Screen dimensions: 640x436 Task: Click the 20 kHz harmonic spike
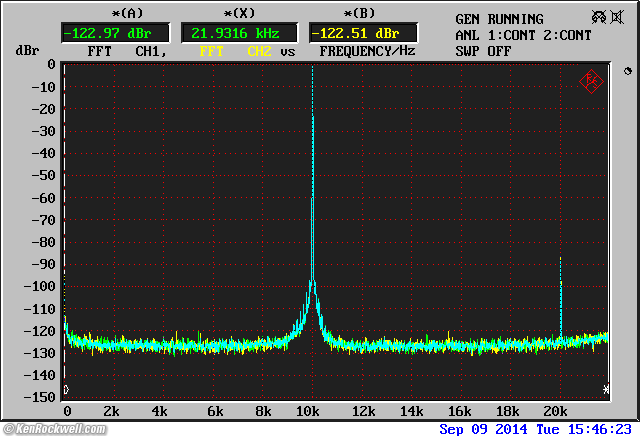pyautogui.click(x=560, y=290)
